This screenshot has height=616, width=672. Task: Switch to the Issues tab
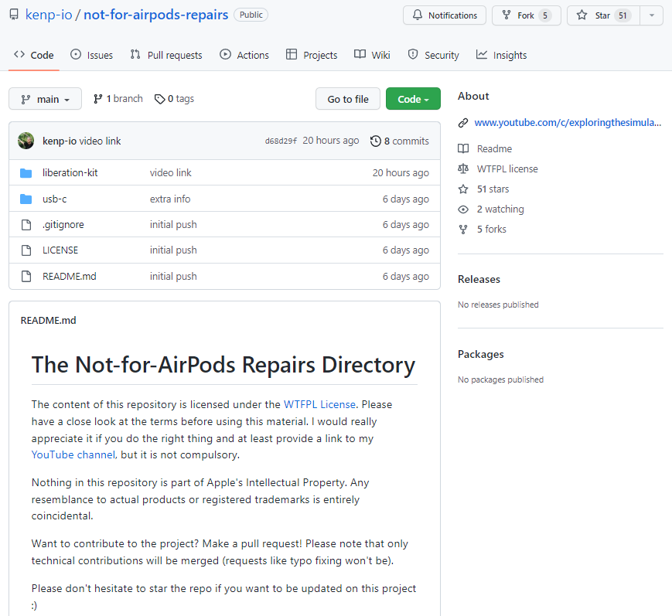click(91, 55)
